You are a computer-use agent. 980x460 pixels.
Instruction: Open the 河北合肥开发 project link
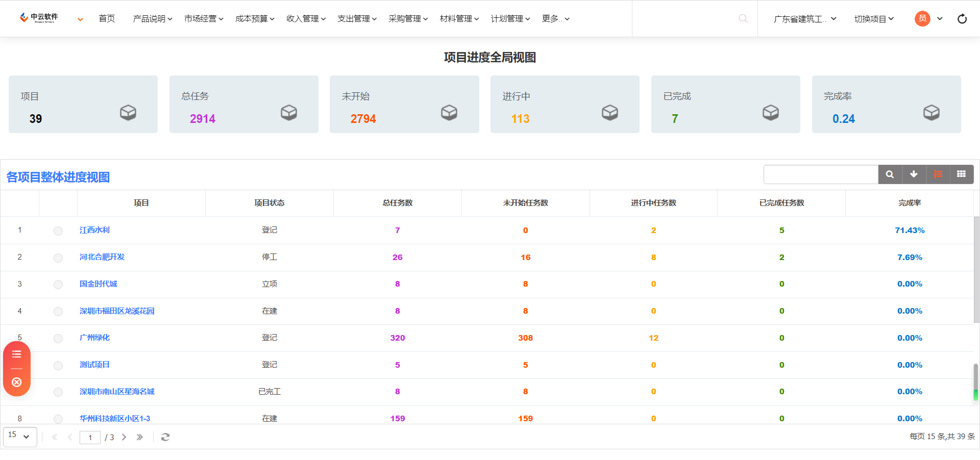click(102, 257)
